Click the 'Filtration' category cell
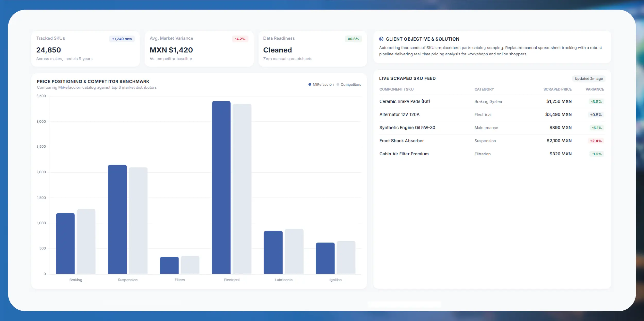The height and width of the screenshot is (321, 644). pyautogui.click(x=483, y=154)
